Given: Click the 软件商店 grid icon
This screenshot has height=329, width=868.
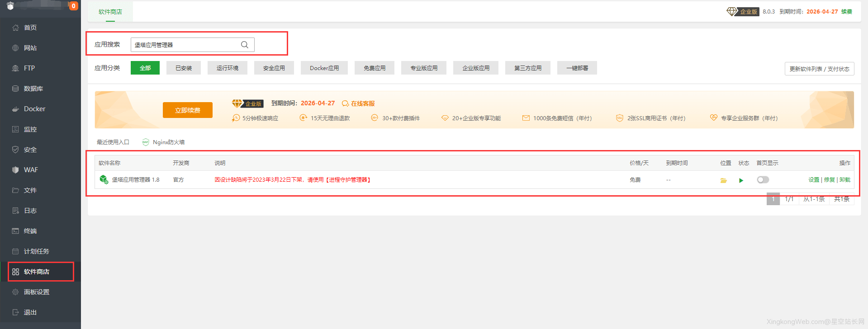Looking at the screenshot, I should 15,272.
